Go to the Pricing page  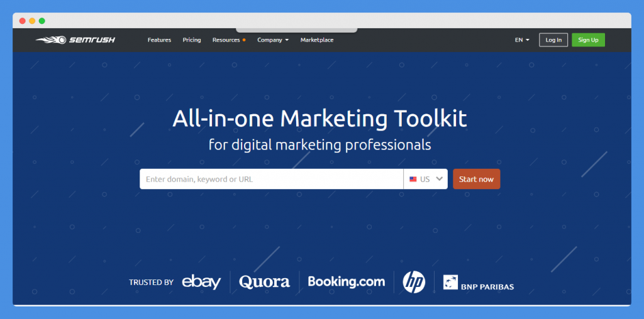pos(192,40)
